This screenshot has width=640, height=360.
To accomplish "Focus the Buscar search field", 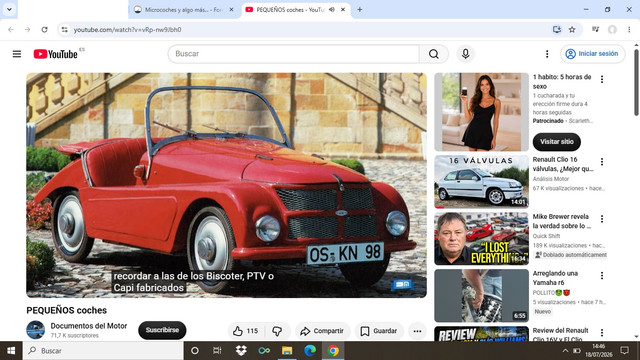I will (294, 54).
